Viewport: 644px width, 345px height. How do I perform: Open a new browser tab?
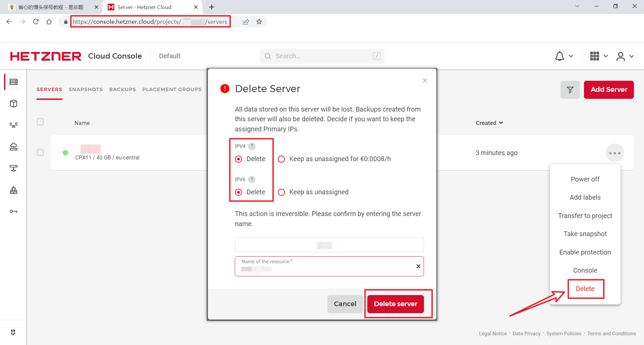coord(212,7)
